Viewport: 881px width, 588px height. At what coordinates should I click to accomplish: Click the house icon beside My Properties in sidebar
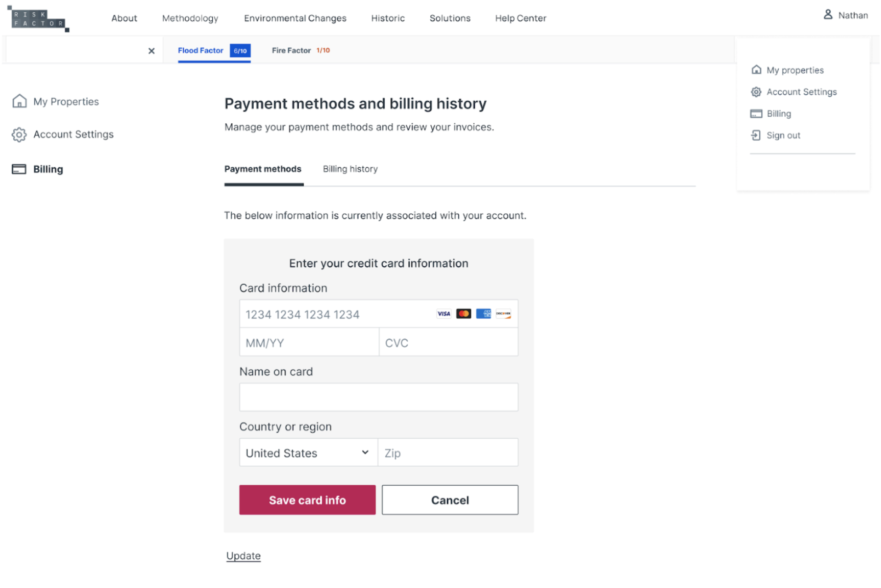tap(19, 101)
